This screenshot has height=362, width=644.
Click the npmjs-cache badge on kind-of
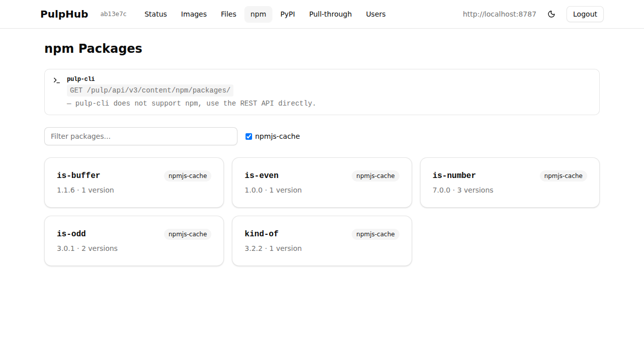(x=375, y=234)
